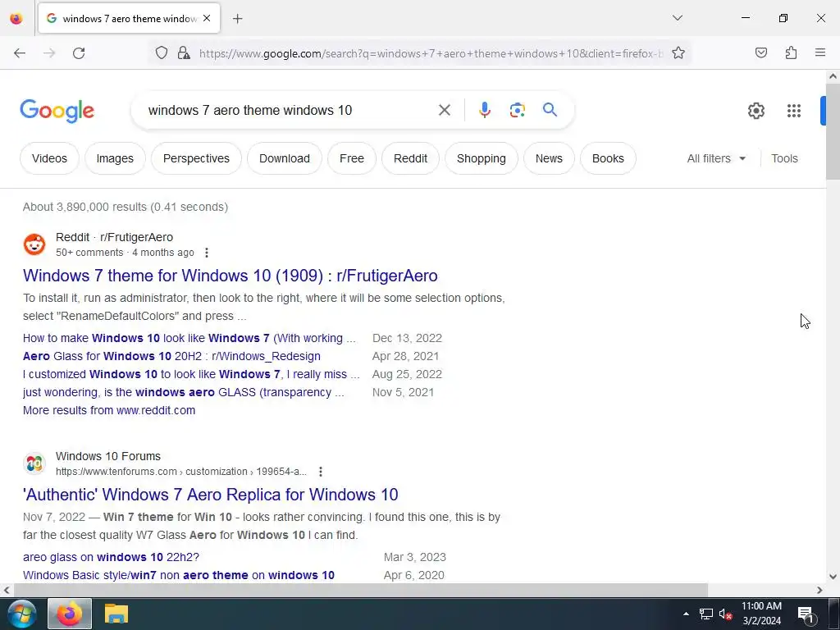Open 'How to make Windows 10 look like Windows 7' link
This screenshot has height=630, width=840.
(189, 339)
